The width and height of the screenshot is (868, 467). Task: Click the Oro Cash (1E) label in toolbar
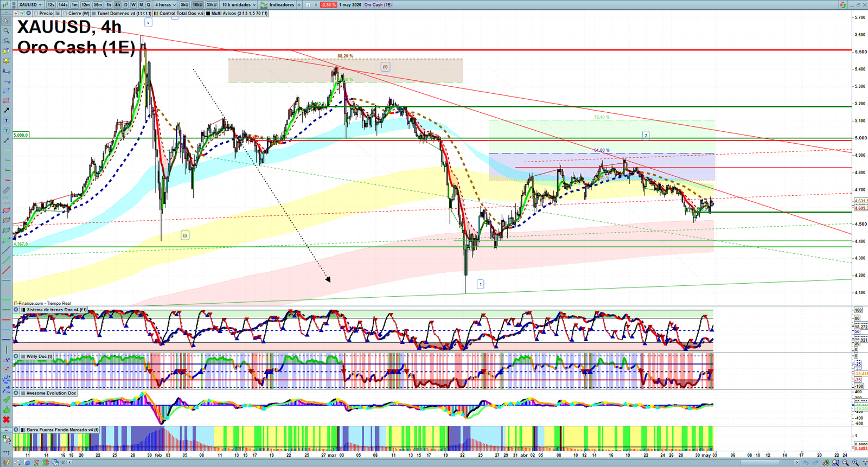click(x=378, y=5)
